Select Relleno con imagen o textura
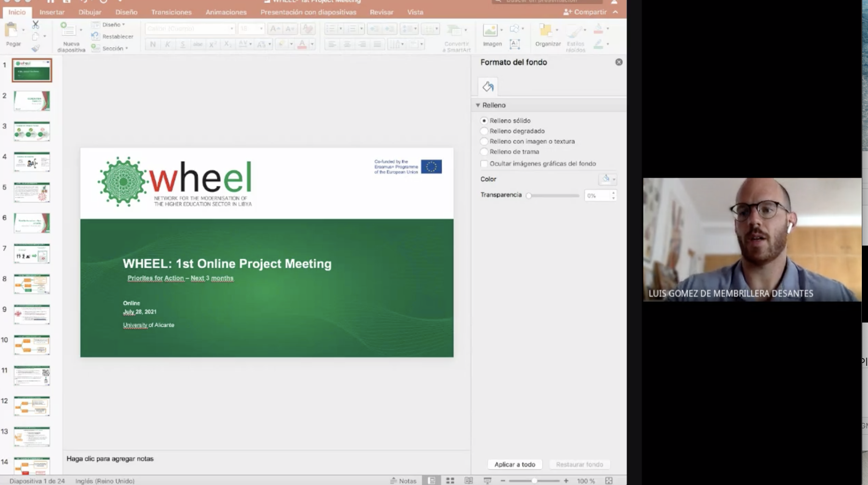 tap(484, 141)
